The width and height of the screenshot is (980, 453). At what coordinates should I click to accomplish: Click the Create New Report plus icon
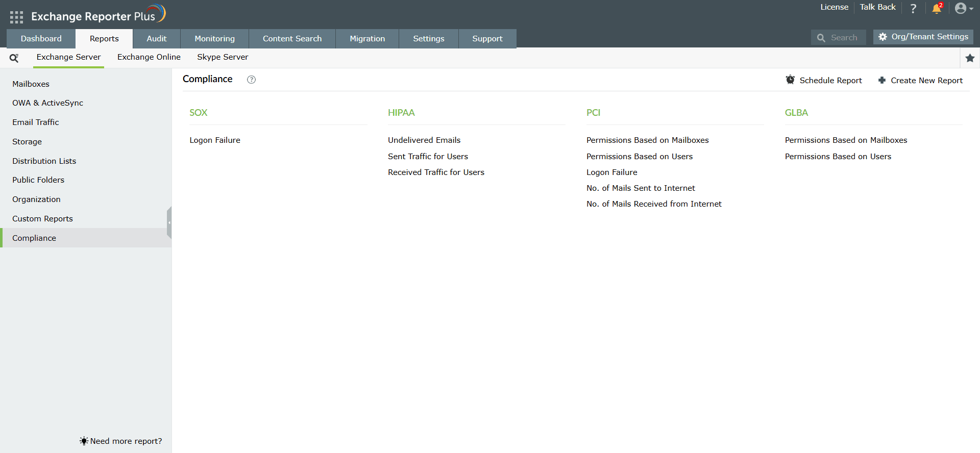click(x=882, y=80)
